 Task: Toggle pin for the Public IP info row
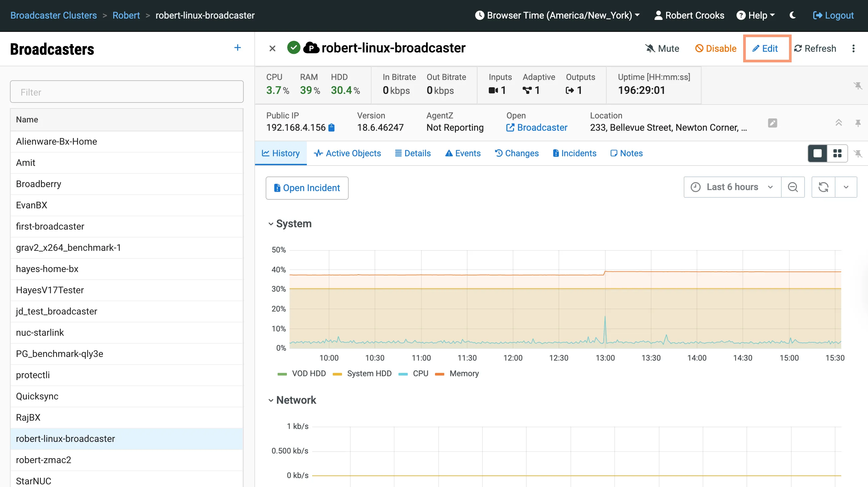pyautogui.click(x=858, y=123)
